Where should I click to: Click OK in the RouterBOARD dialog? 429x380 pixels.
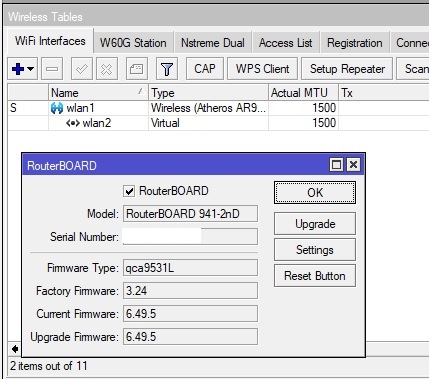click(315, 193)
